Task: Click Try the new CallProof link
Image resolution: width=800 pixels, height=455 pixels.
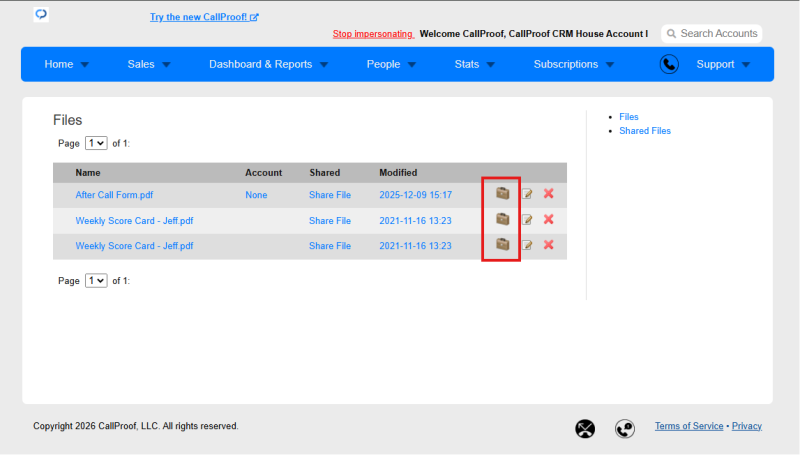Action: click(204, 17)
